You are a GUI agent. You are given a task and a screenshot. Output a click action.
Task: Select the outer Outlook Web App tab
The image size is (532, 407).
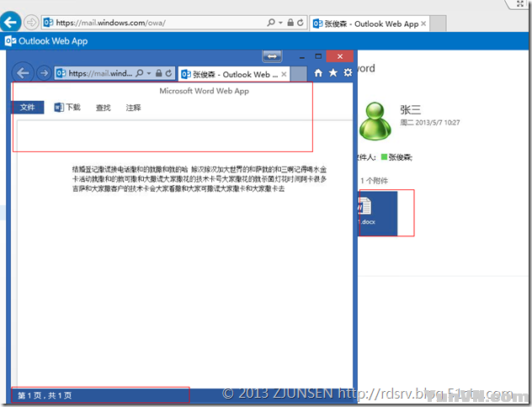coord(370,24)
